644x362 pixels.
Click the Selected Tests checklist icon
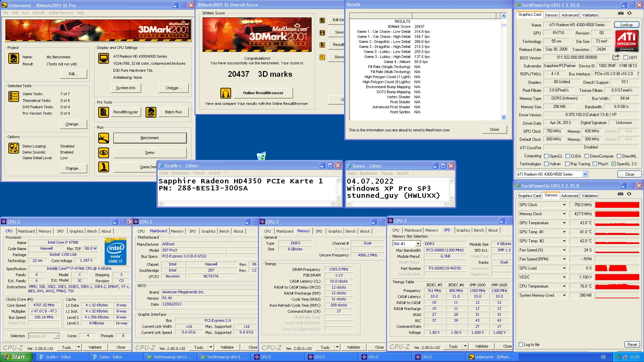click(14, 96)
